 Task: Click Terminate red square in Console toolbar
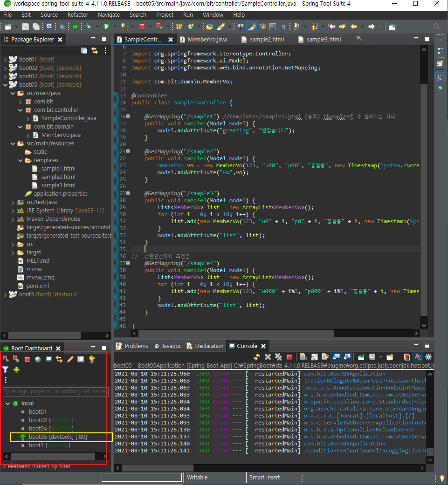pos(289,357)
